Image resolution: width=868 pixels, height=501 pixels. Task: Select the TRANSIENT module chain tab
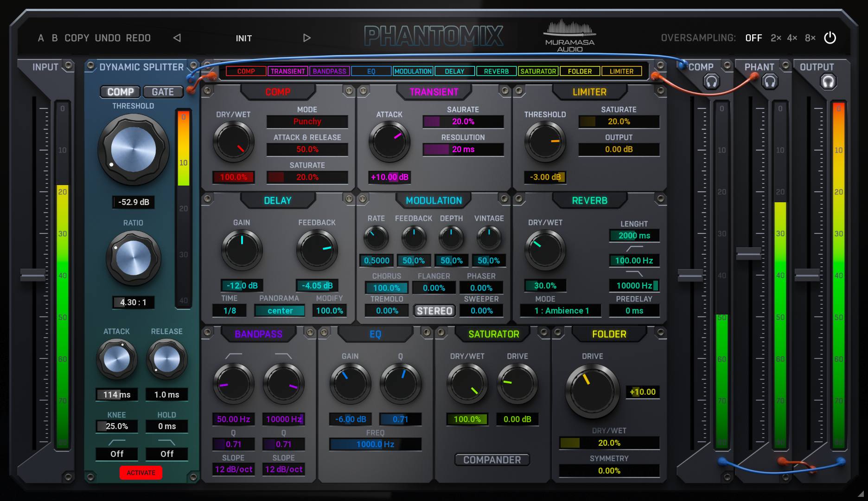click(288, 71)
